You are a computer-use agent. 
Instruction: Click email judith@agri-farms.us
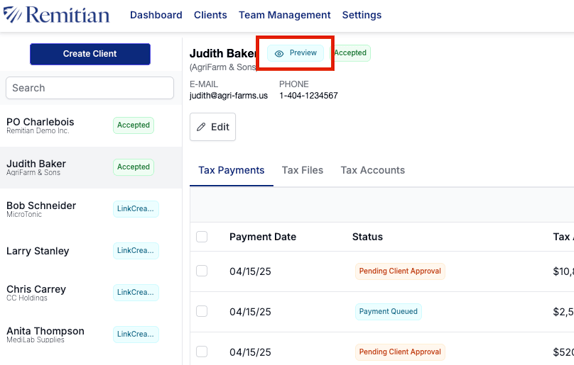click(x=228, y=96)
